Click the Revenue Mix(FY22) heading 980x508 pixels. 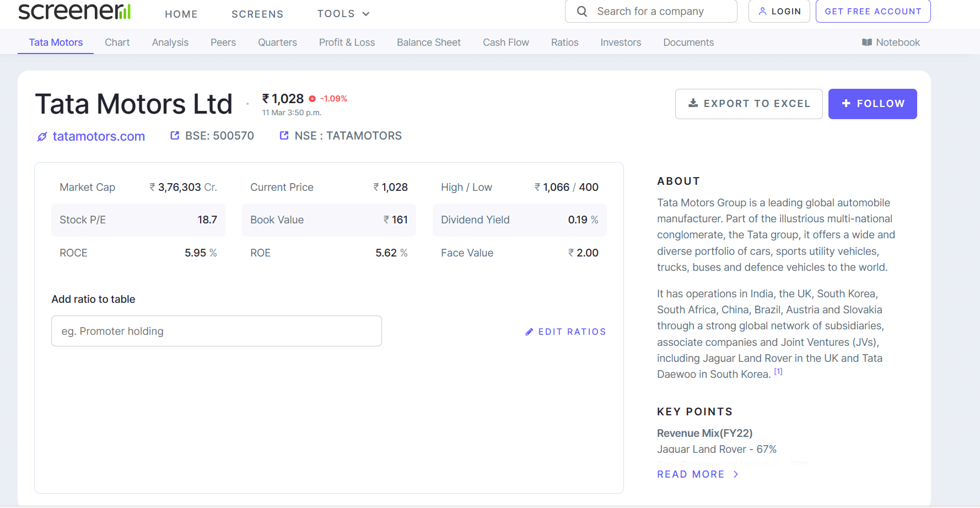point(704,433)
